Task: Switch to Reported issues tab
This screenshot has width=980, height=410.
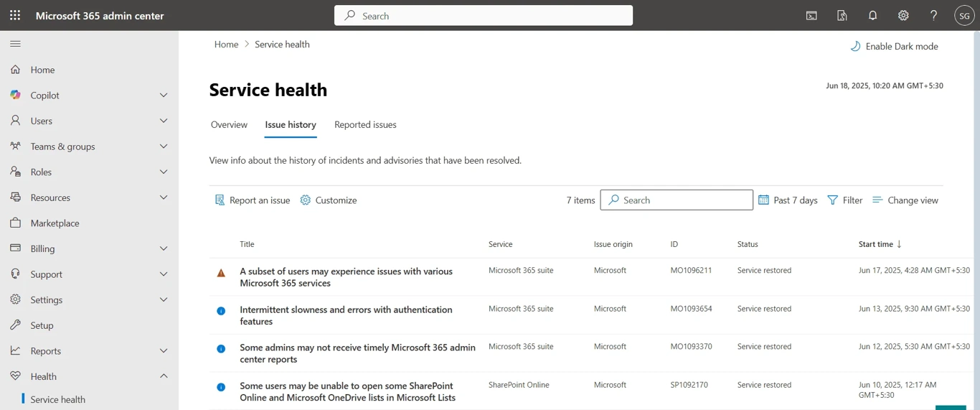Action: click(x=365, y=124)
